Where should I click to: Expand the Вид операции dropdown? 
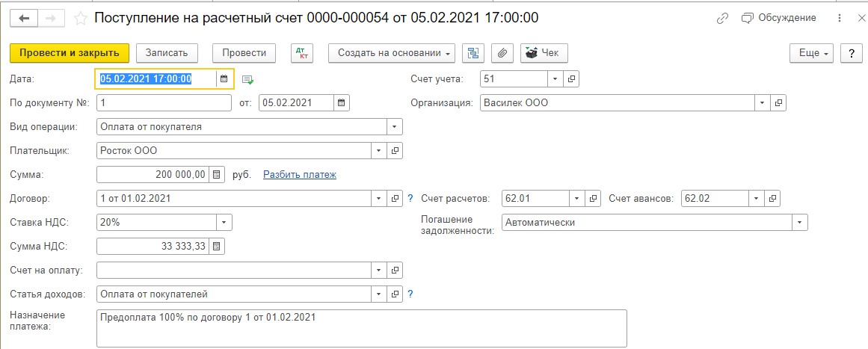[394, 126]
